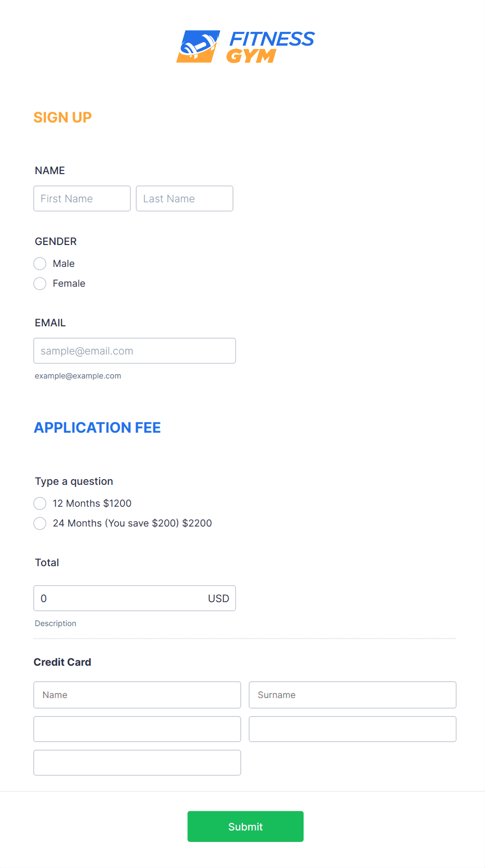Click the USD currency label

pyautogui.click(x=219, y=598)
